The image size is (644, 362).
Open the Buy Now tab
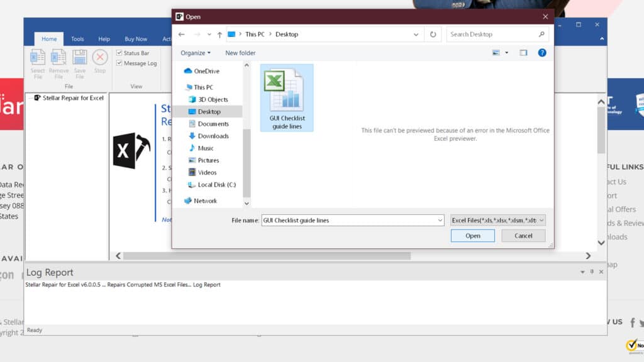[x=136, y=39]
